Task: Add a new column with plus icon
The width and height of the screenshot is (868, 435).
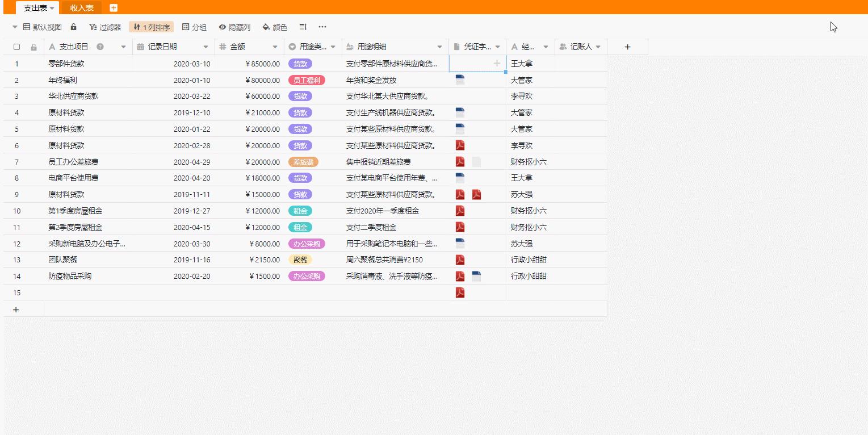Action: coord(627,47)
